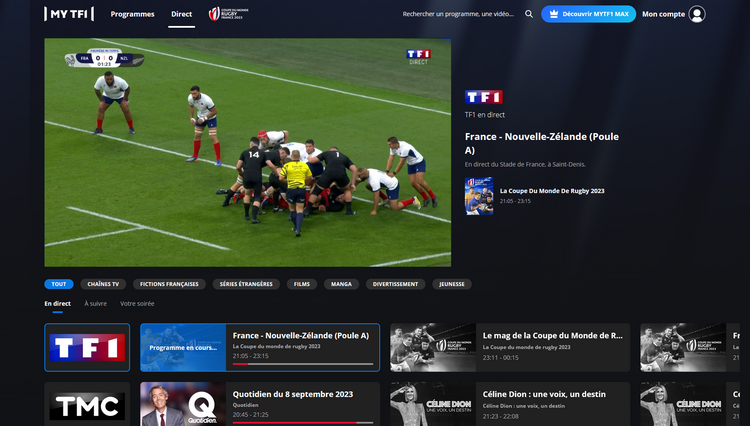Filter by DIVERTISSEMENT
The height and width of the screenshot is (426, 750).
pos(396,284)
